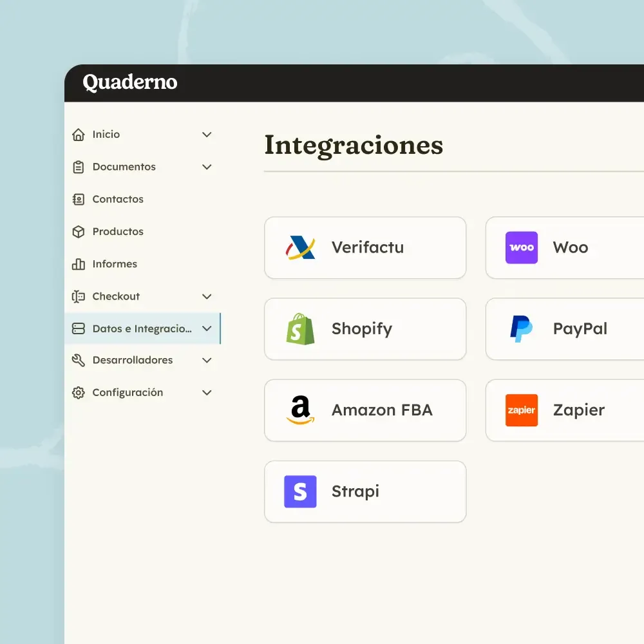The image size is (644, 644).
Task: Open Configuración via the gear icon
Action: 79,392
